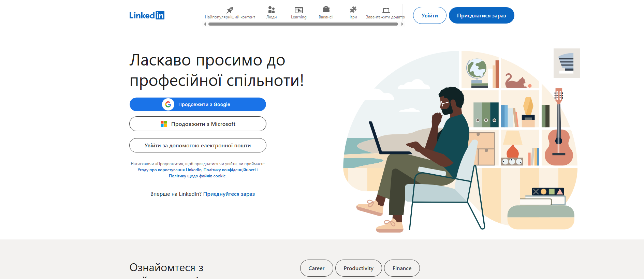
Task: Select the Productivity topic pill
Action: point(358,268)
